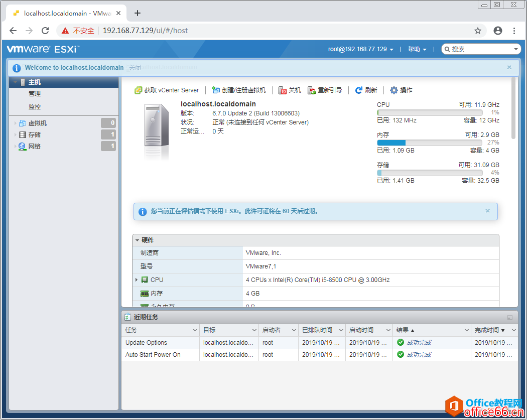Collapse the 硬件 hardware section
527x420 pixels.
(x=137, y=240)
